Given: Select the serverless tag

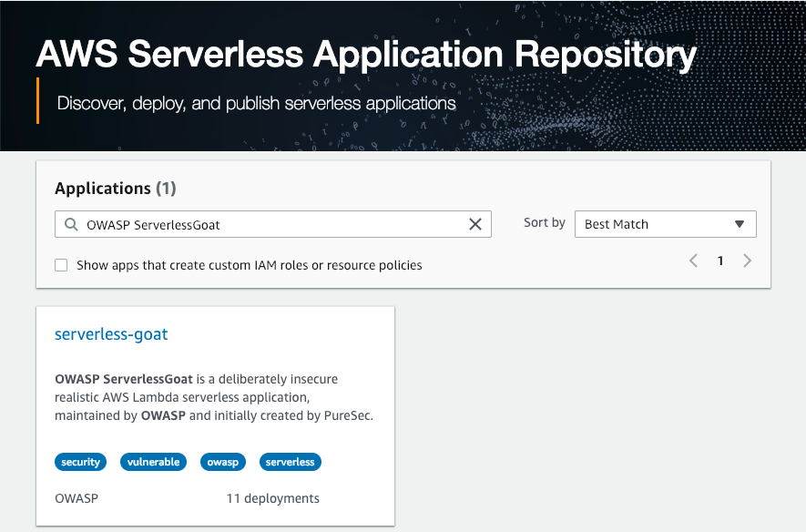Looking at the screenshot, I should pyautogui.click(x=290, y=462).
